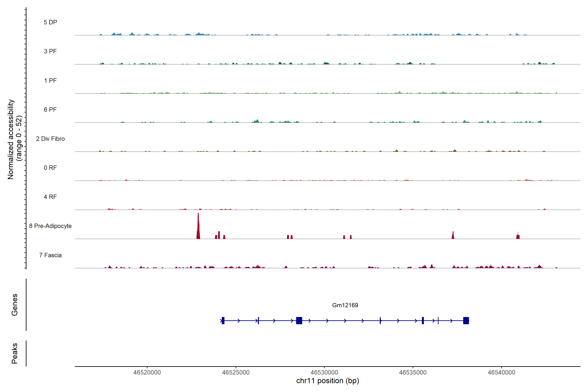The width and height of the screenshot is (588, 392).
Task: Click the Genes panel label
Action: click(x=15, y=304)
